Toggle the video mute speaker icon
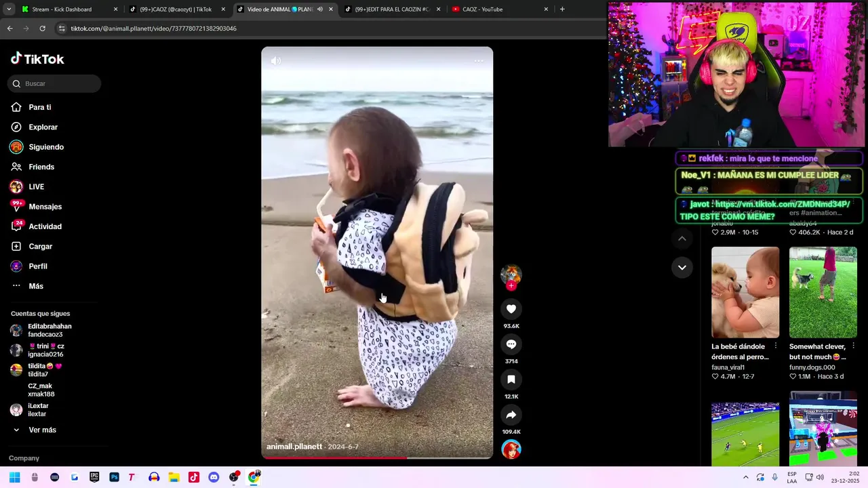Screen dimensions: 868x488 point(275,61)
